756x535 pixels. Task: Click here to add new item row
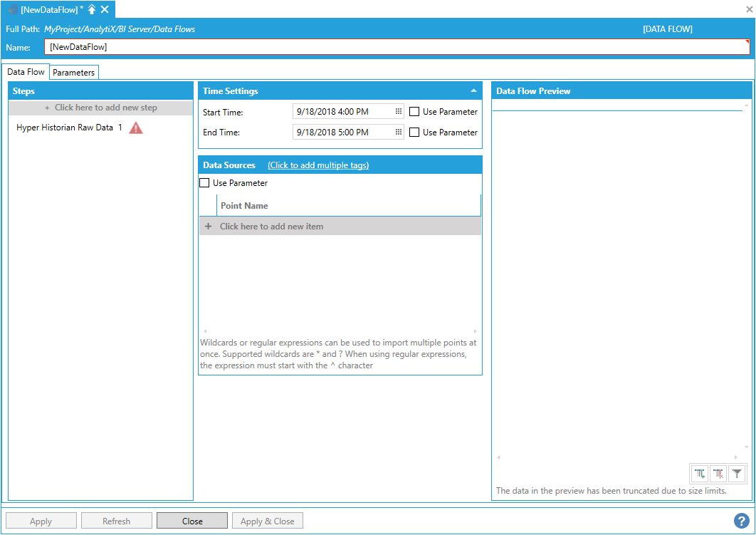[x=271, y=227]
